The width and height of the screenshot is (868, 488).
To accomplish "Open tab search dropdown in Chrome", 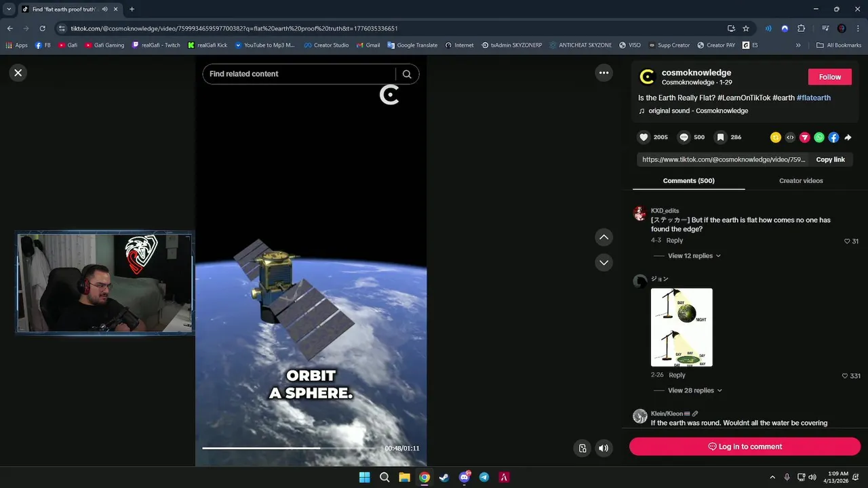I will [9, 9].
